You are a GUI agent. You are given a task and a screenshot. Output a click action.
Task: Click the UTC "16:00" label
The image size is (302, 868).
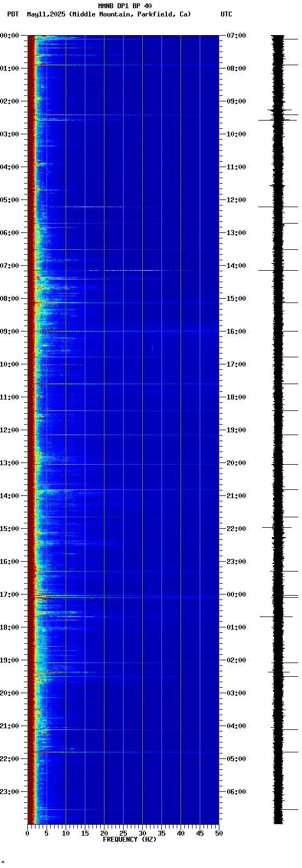coord(236,332)
